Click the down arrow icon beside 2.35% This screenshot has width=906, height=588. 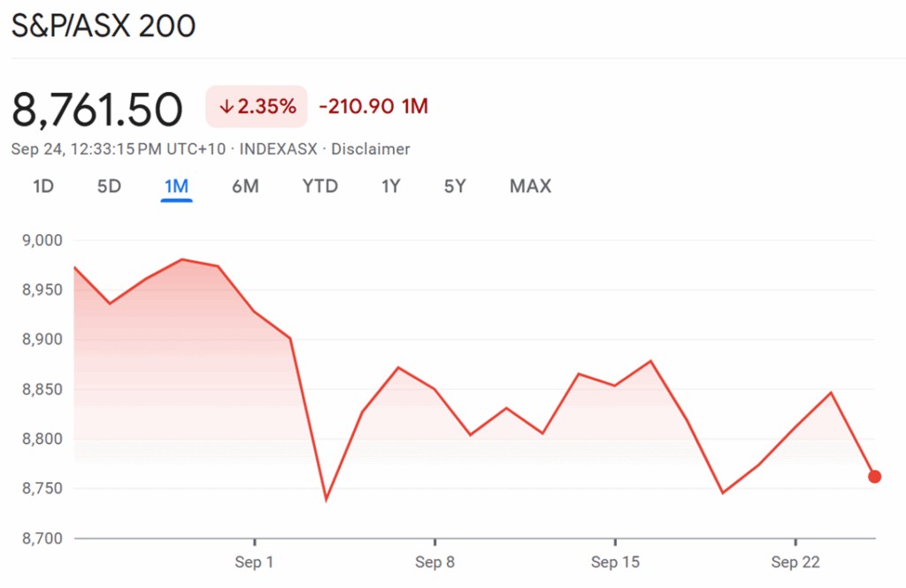tap(226, 107)
